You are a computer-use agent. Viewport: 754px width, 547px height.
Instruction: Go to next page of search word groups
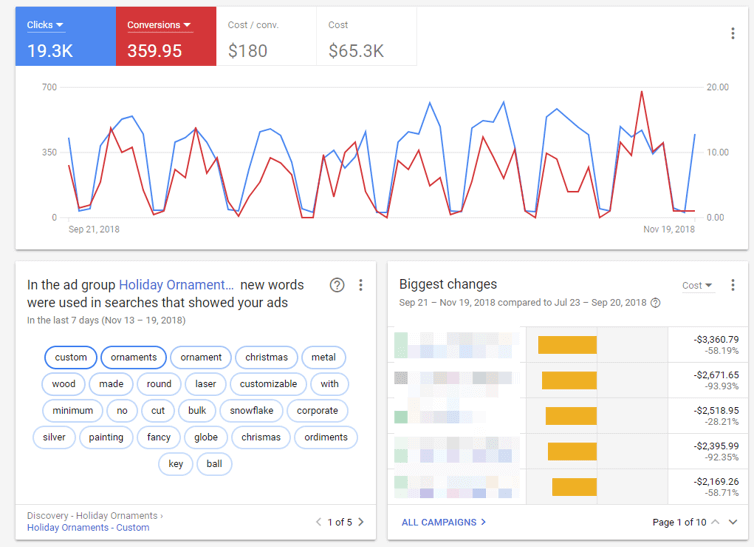(361, 522)
